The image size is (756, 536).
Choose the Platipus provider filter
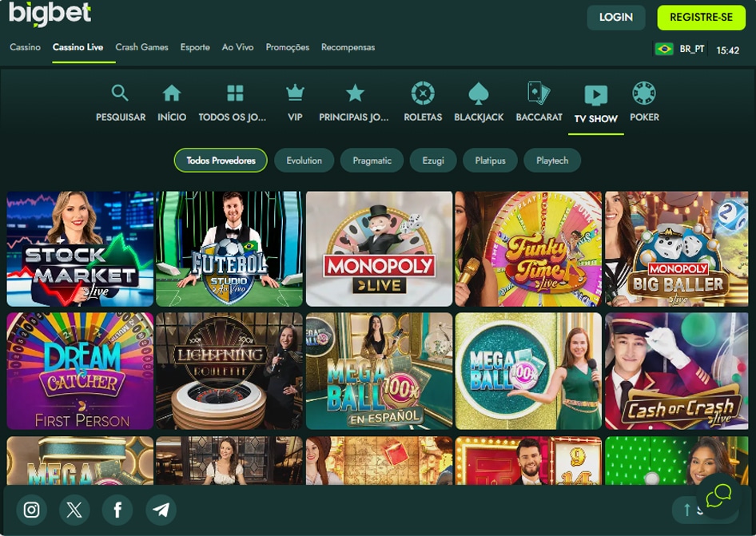[490, 160]
